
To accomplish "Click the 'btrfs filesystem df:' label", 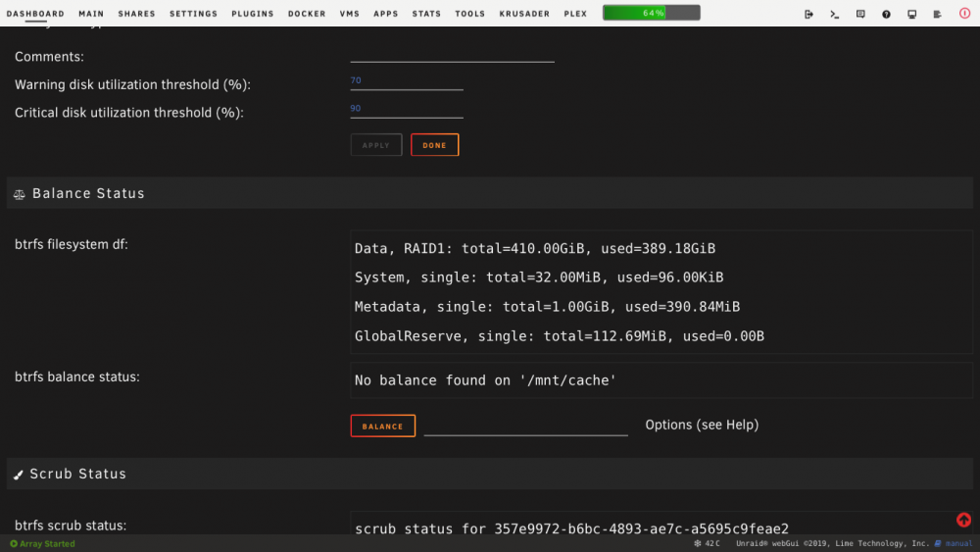I will tap(72, 244).
